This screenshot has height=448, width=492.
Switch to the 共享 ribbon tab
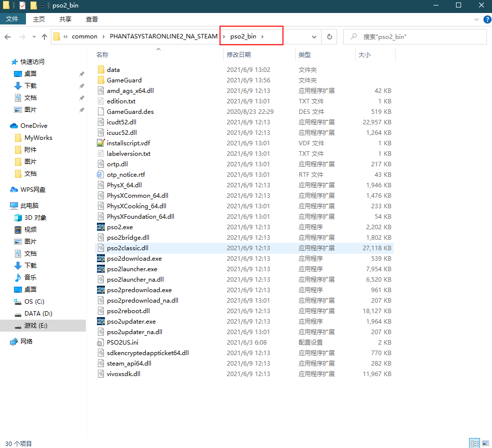click(x=65, y=19)
